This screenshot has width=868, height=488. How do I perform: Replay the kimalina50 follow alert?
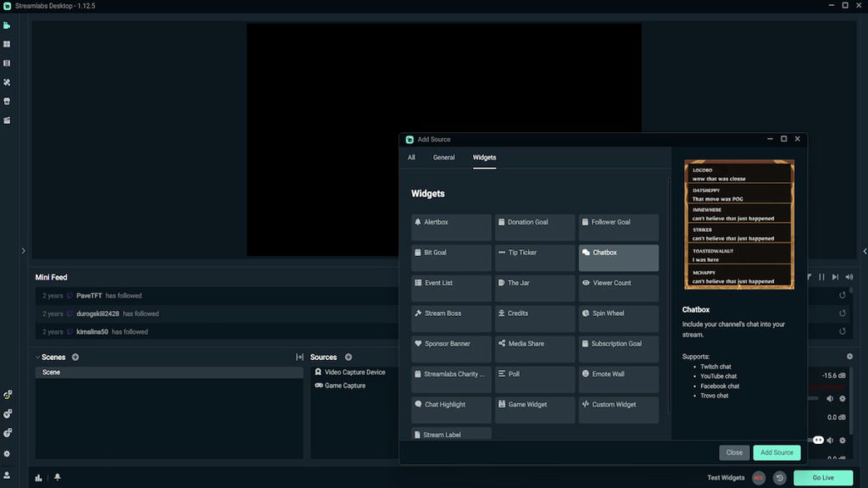(x=842, y=331)
